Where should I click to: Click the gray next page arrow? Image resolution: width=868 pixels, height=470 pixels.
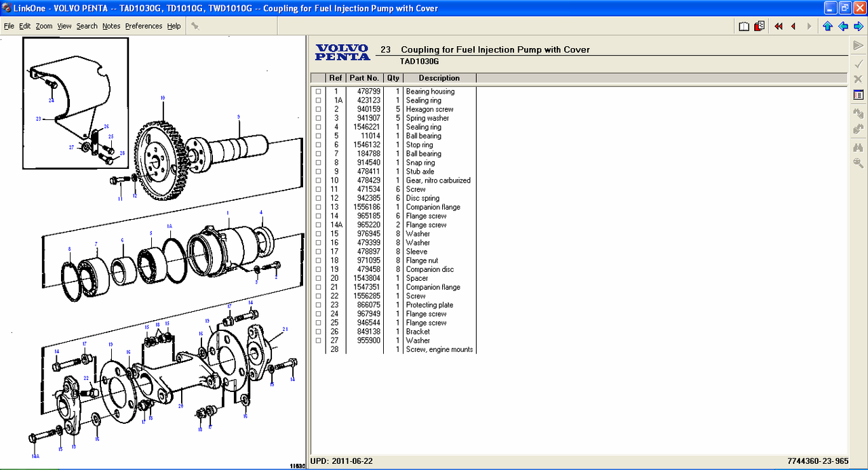click(809, 26)
